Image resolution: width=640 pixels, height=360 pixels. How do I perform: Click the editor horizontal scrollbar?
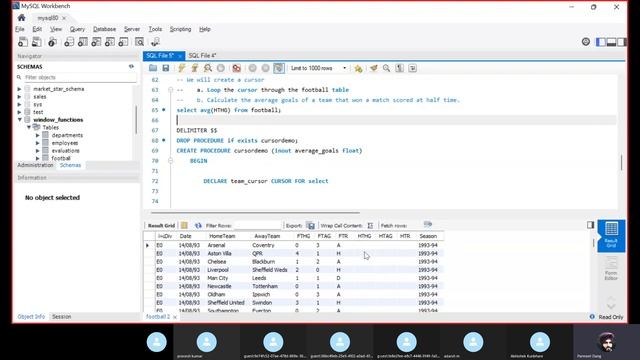tap(256, 212)
